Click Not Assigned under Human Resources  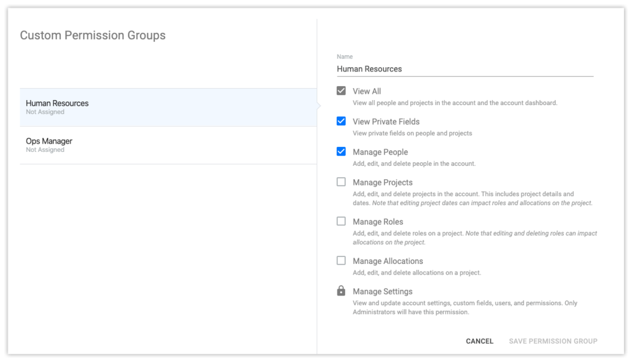tap(45, 112)
